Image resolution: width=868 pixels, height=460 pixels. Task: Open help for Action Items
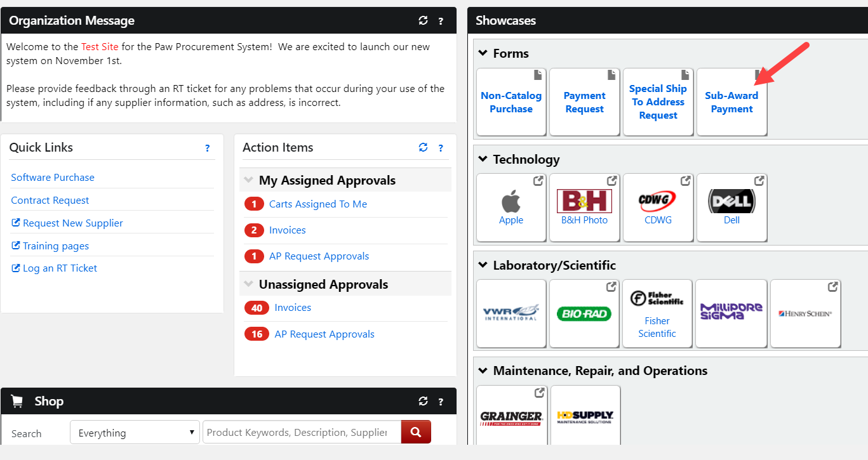441,148
